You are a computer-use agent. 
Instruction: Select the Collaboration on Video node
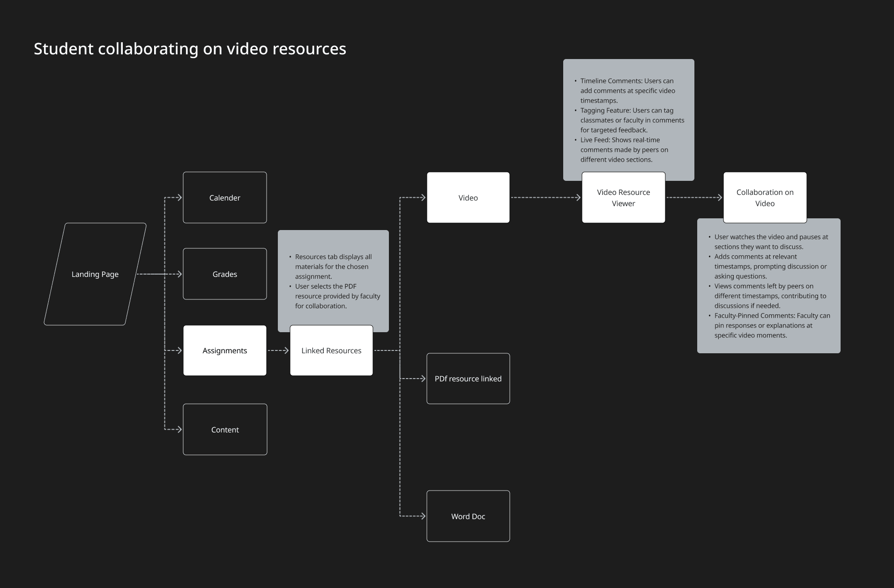click(x=765, y=198)
